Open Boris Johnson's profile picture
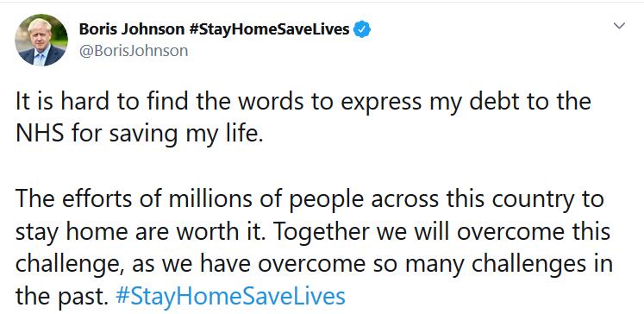Image resolution: width=644 pixels, height=314 pixels. coord(41,40)
